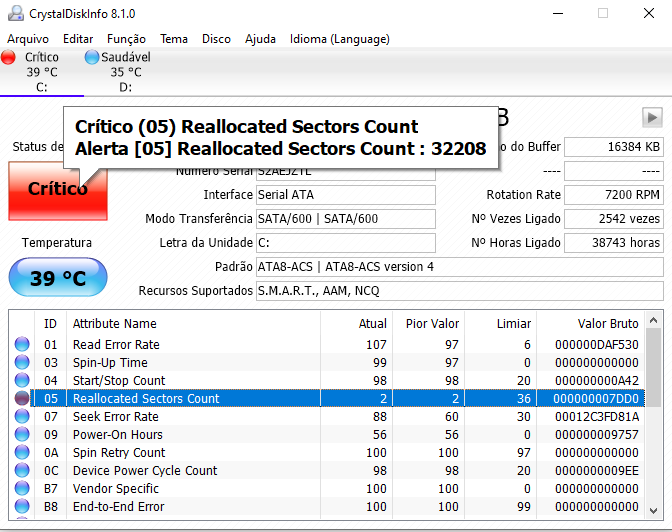Select the Reallocated Sectors Count row
The image size is (672, 532).
(x=327, y=398)
